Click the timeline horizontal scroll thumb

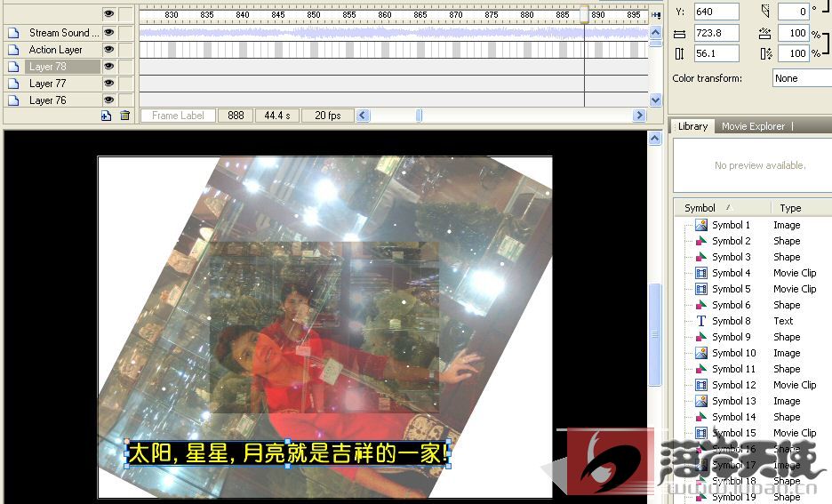[420, 116]
